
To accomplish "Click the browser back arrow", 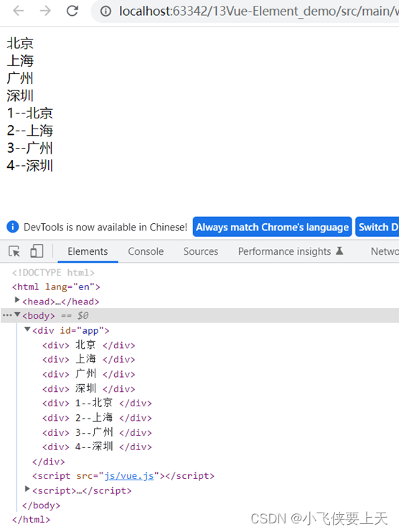I will [x=19, y=11].
